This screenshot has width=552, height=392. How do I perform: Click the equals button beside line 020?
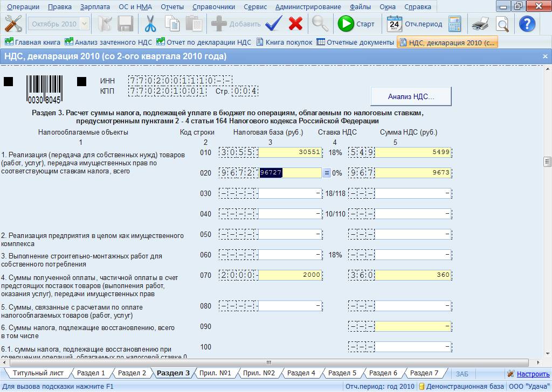pyautogui.click(x=327, y=173)
